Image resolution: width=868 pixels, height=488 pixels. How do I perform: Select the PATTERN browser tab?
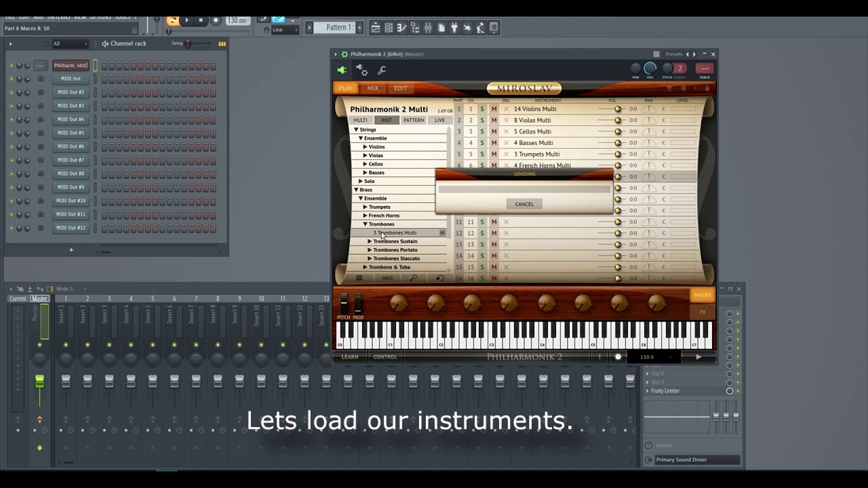(414, 120)
